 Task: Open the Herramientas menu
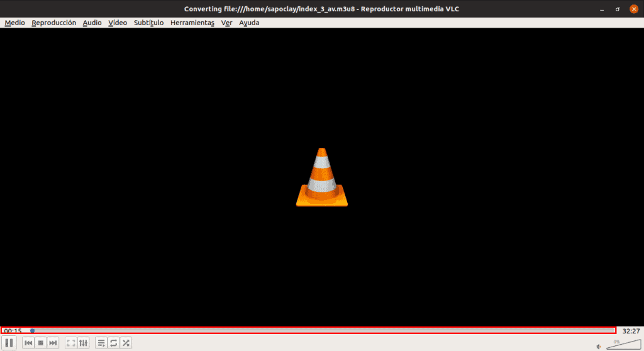(x=192, y=23)
